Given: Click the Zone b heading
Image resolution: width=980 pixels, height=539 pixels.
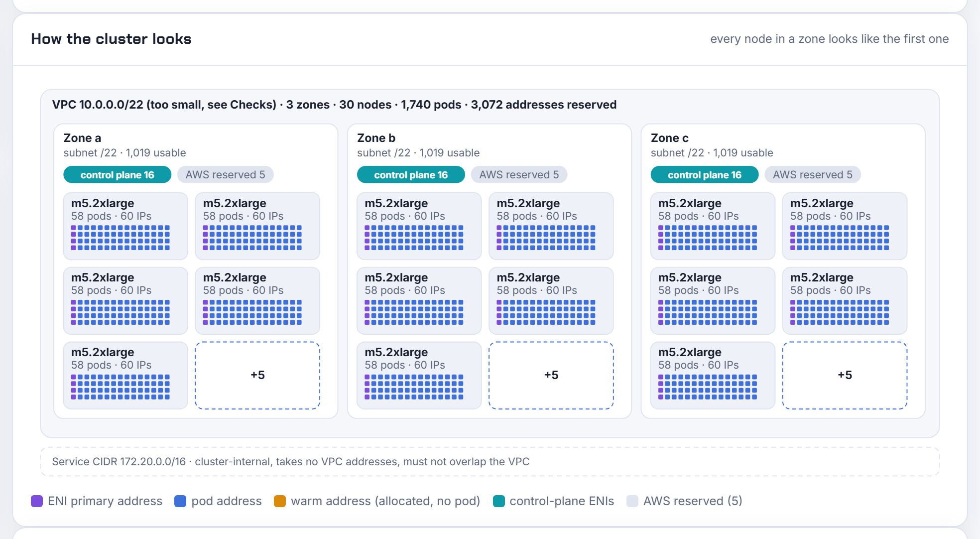Looking at the screenshot, I should coord(376,138).
